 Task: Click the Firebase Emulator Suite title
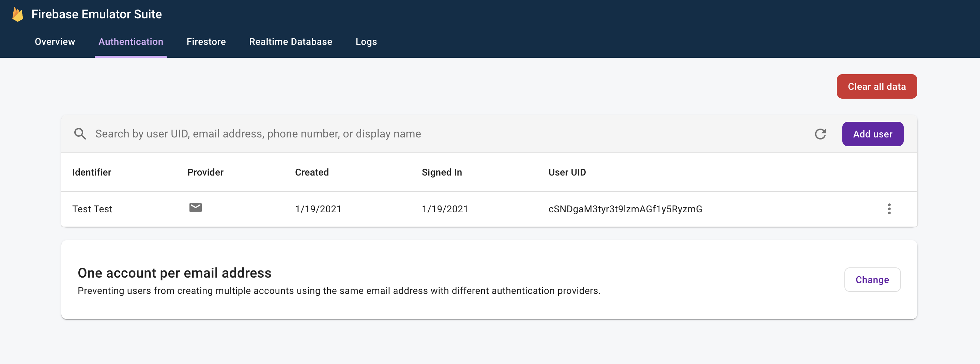96,14
